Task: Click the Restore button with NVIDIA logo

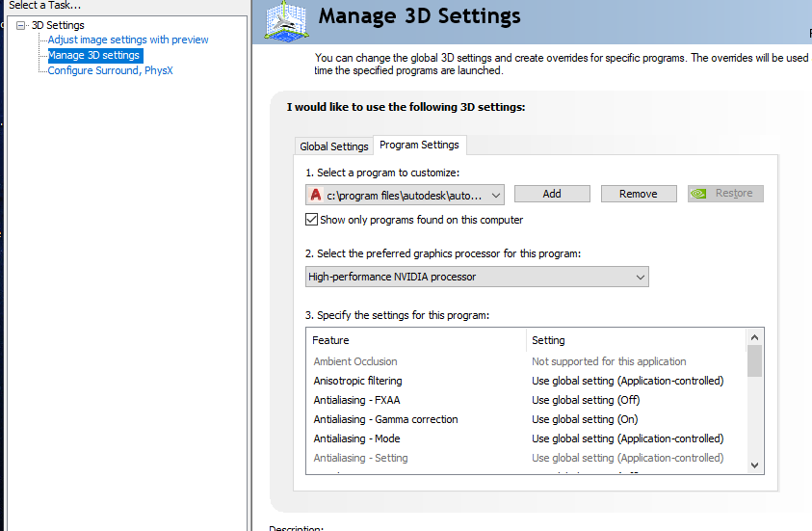Action: (x=725, y=194)
